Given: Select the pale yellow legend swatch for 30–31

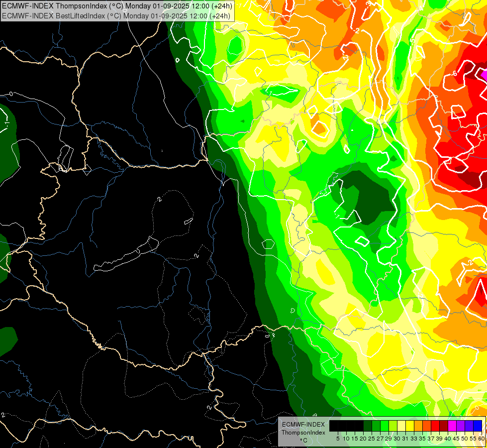Looking at the screenshot, I should (401, 426).
